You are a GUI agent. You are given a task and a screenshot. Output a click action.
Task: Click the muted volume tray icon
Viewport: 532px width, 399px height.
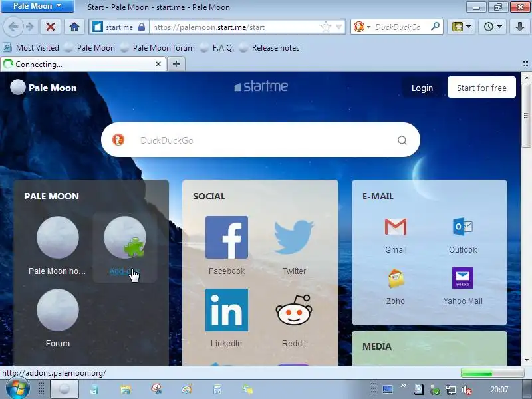click(467, 390)
